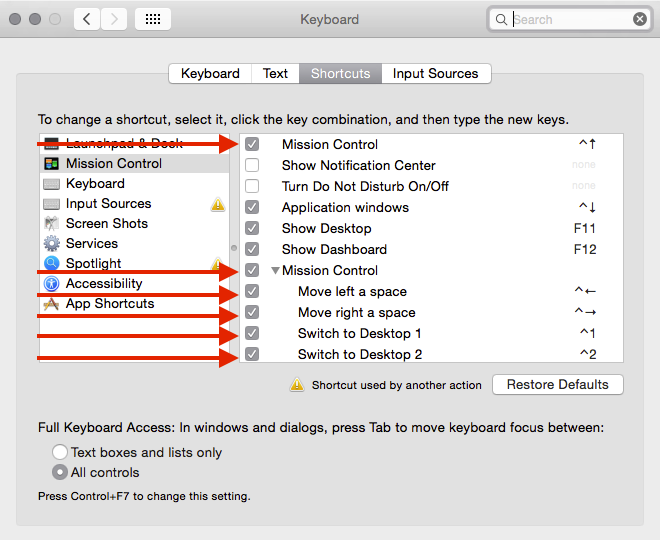The width and height of the screenshot is (660, 540).
Task: Click the magnifying glass search icon
Action: (501, 19)
